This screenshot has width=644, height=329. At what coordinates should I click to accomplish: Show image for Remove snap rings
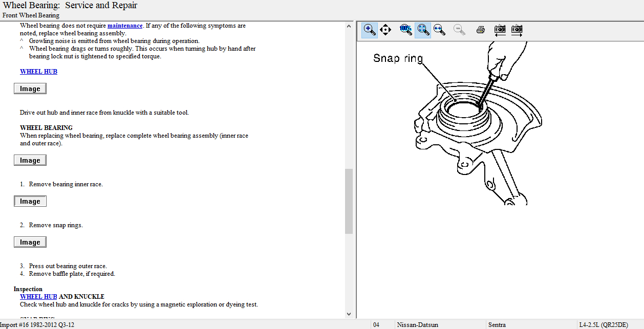pos(30,242)
